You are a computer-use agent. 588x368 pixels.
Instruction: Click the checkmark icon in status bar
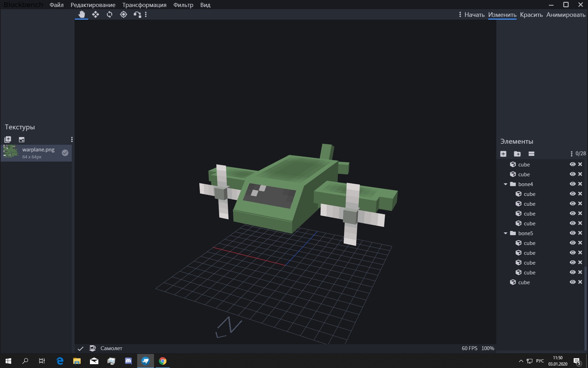(x=80, y=348)
